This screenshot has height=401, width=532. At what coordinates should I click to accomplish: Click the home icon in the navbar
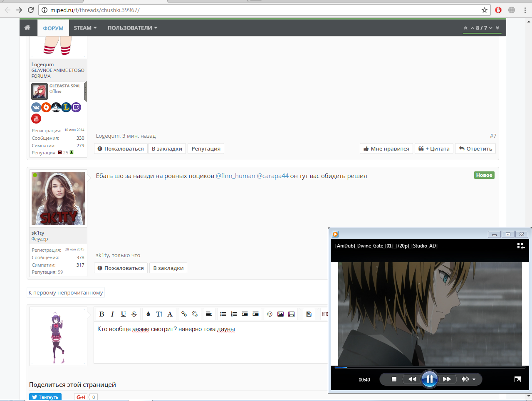(27, 27)
